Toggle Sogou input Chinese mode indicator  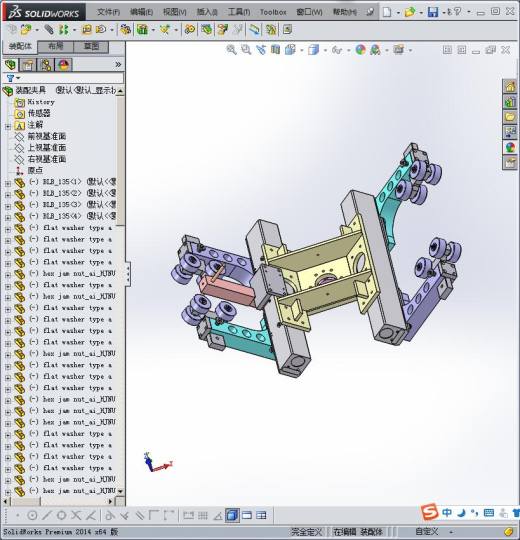447,513
